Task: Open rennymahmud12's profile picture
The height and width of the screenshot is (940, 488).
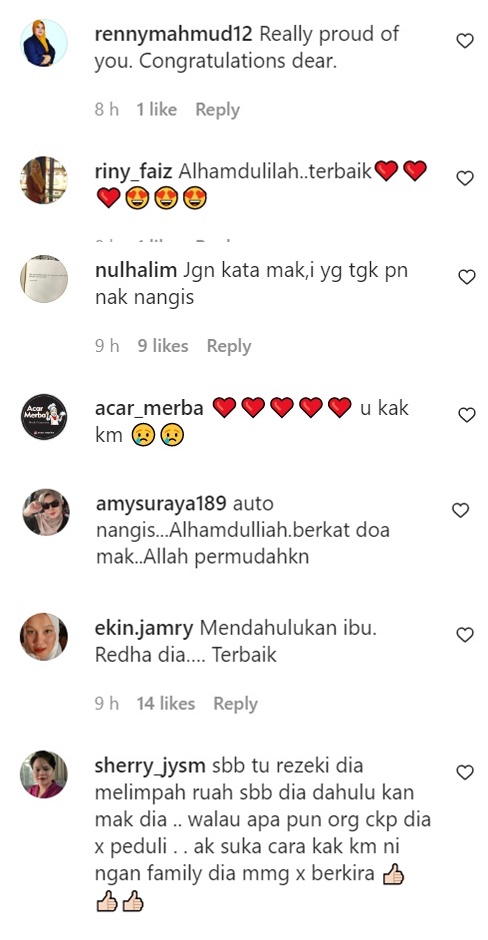Action: click(44, 43)
